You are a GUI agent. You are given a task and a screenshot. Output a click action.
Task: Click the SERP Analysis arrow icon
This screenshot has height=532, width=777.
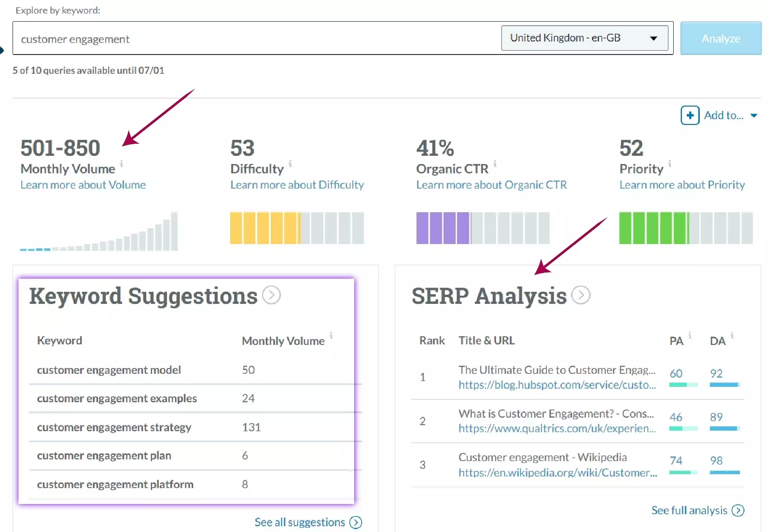581,295
